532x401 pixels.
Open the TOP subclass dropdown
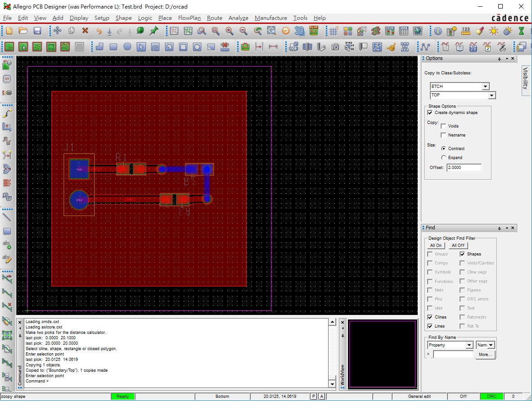(x=491, y=96)
